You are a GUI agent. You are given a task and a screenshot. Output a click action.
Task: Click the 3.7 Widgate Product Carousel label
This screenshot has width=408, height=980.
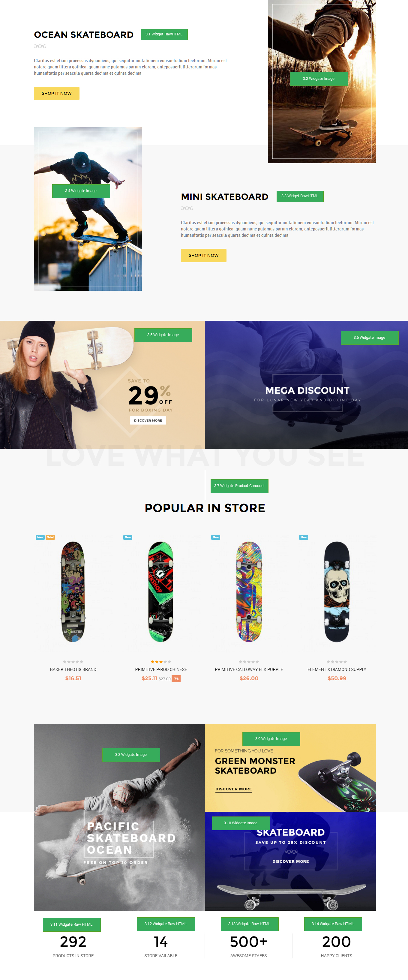pos(239,486)
